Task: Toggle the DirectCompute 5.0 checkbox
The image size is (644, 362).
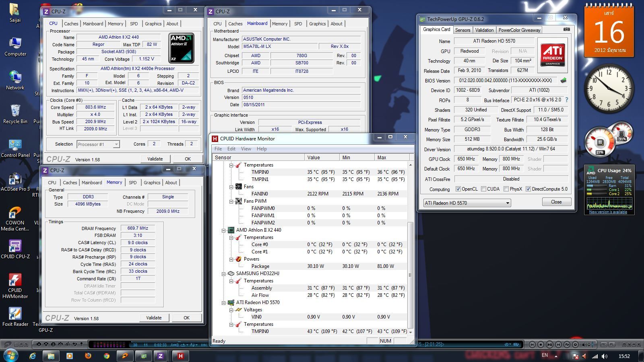Action: point(528,189)
